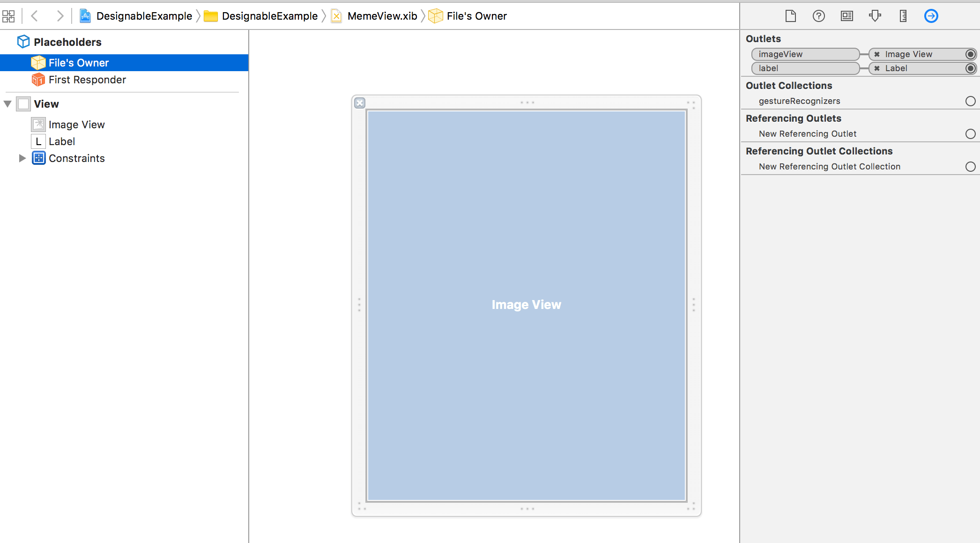
Task: Disconnect the Image View outlet with x
Action: coord(877,54)
